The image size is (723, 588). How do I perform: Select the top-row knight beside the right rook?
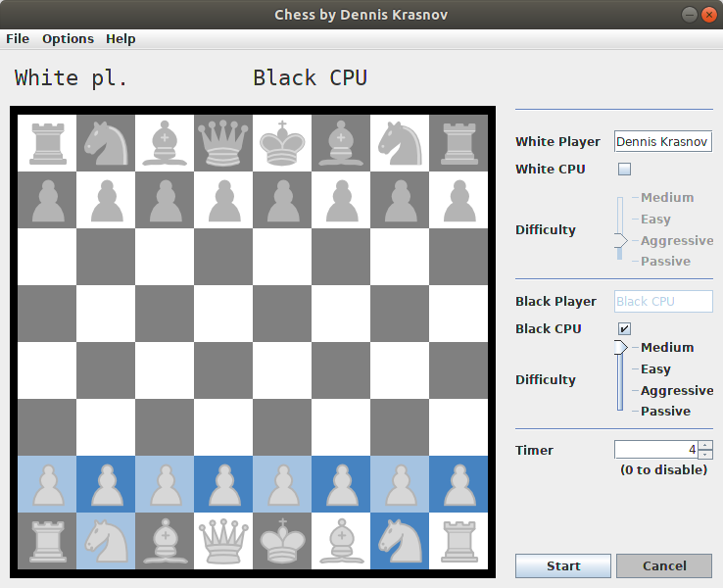(400, 143)
